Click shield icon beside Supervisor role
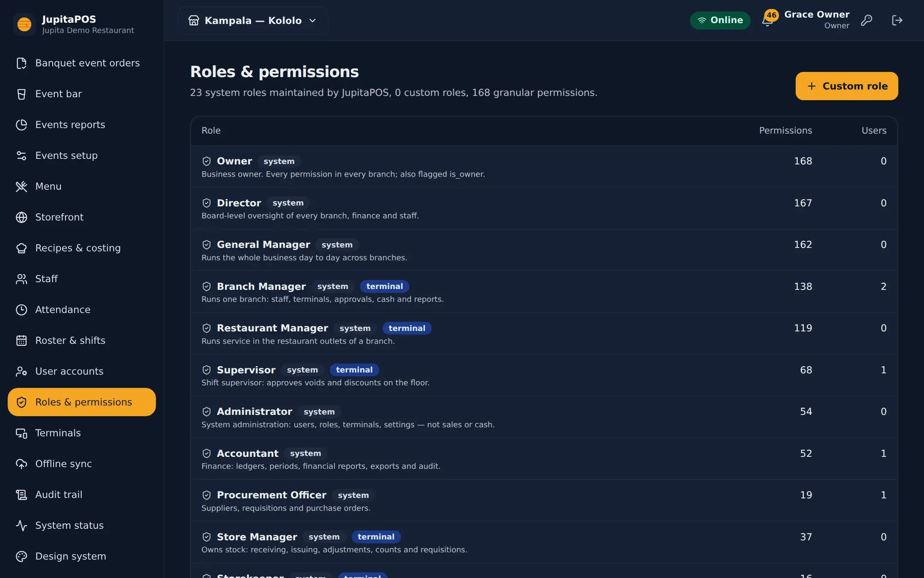The width and height of the screenshot is (924, 578). pos(207,370)
